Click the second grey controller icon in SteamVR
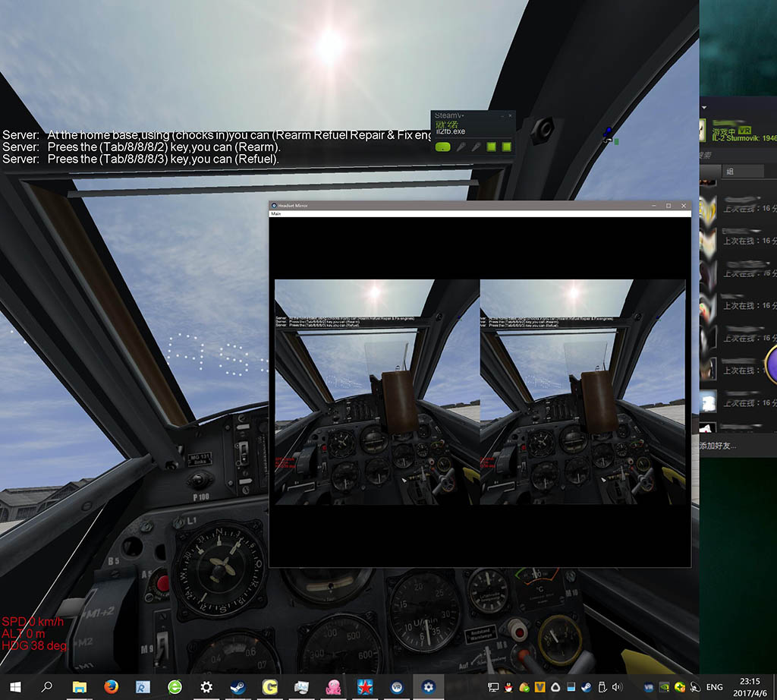Screen dimensions: 777x700 476,147
